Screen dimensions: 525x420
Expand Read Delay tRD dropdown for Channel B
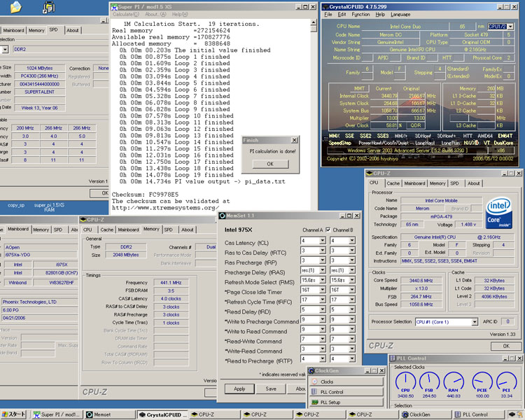click(352, 309)
